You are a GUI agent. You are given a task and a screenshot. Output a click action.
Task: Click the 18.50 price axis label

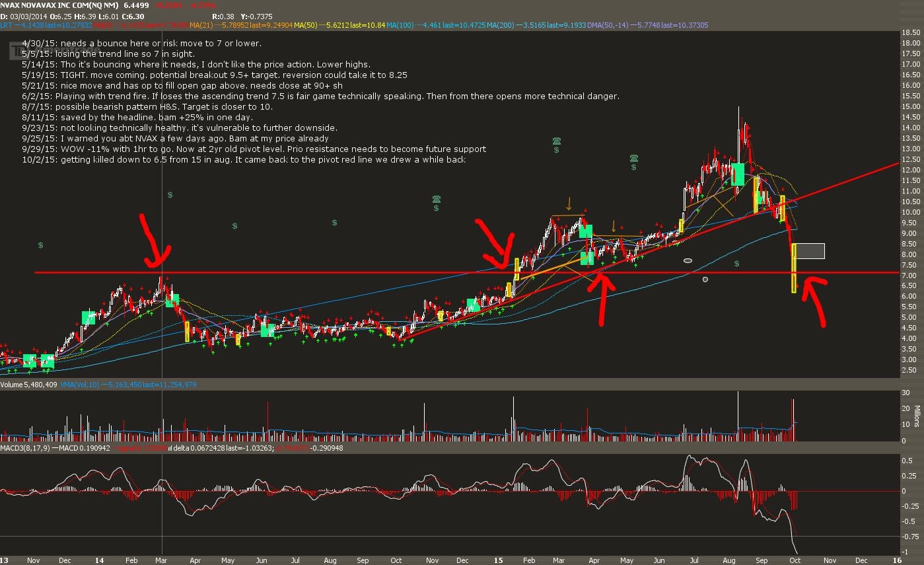click(911, 32)
